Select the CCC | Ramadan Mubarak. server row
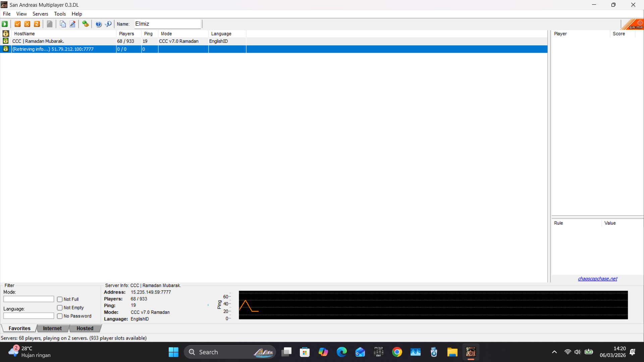Screen dimensions: 644x362 point(274,41)
